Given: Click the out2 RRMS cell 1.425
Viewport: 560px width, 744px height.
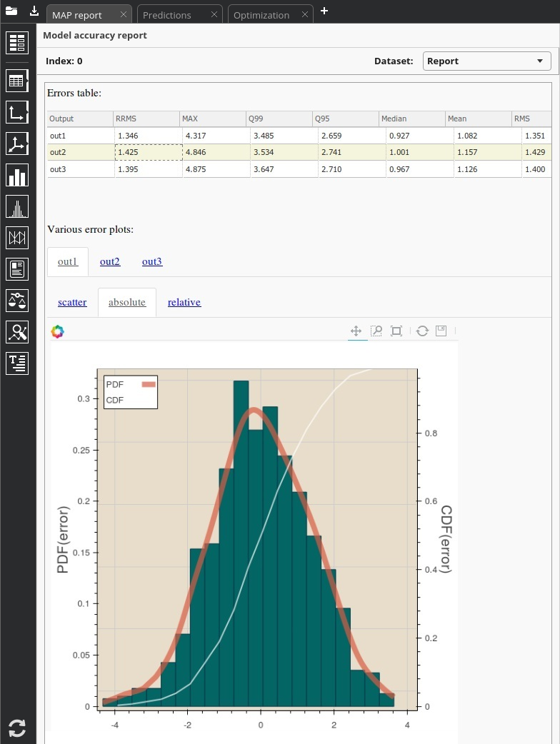Looking at the screenshot, I should tap(149, 152).
